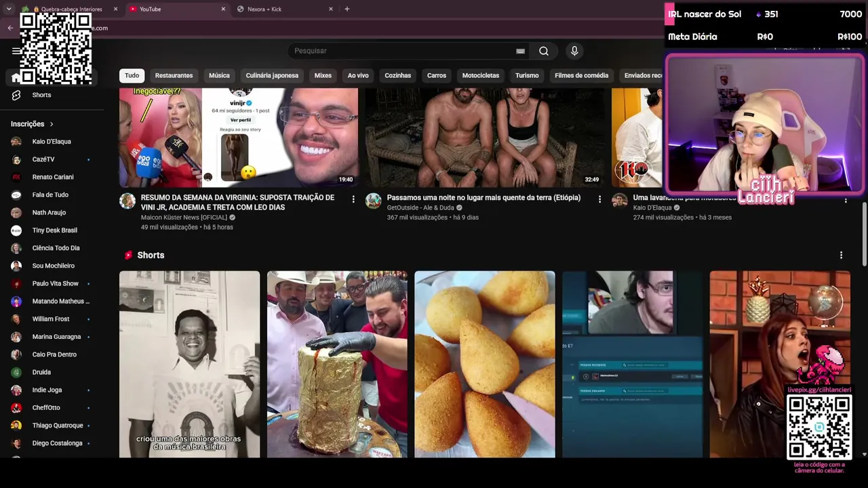Play the dark screen-recording Short
Viewport: 868px width, 488px height.
tap(632, 365)
